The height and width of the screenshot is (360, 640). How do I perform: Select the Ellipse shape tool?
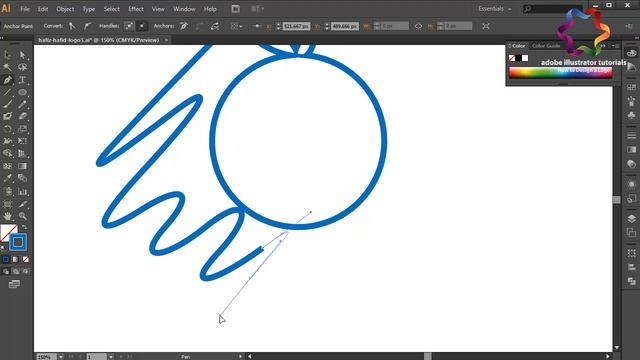tap(22, 92)
